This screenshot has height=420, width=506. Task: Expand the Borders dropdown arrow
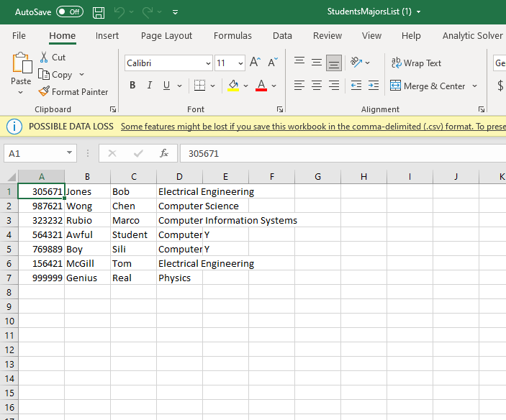point(212,86)
